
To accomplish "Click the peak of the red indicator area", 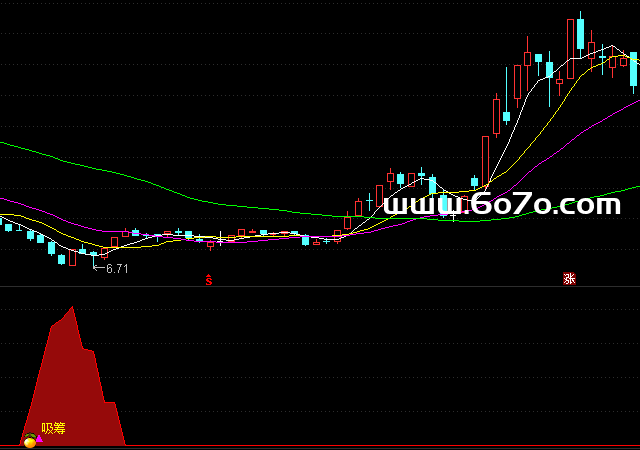I will click(72, 308).
